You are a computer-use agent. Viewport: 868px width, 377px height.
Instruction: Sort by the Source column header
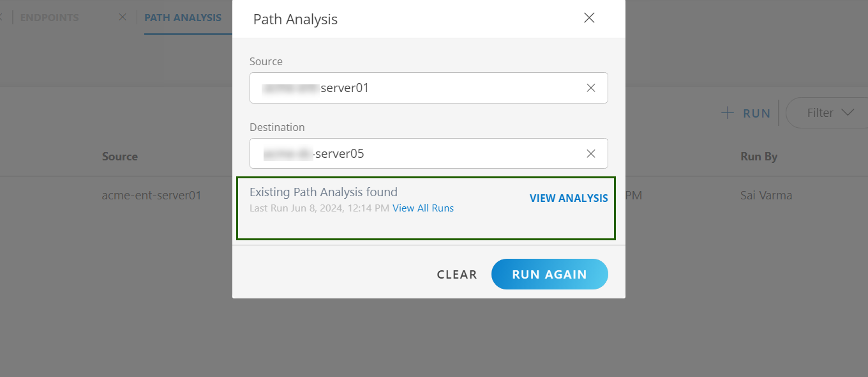click(x=120, y=157)
